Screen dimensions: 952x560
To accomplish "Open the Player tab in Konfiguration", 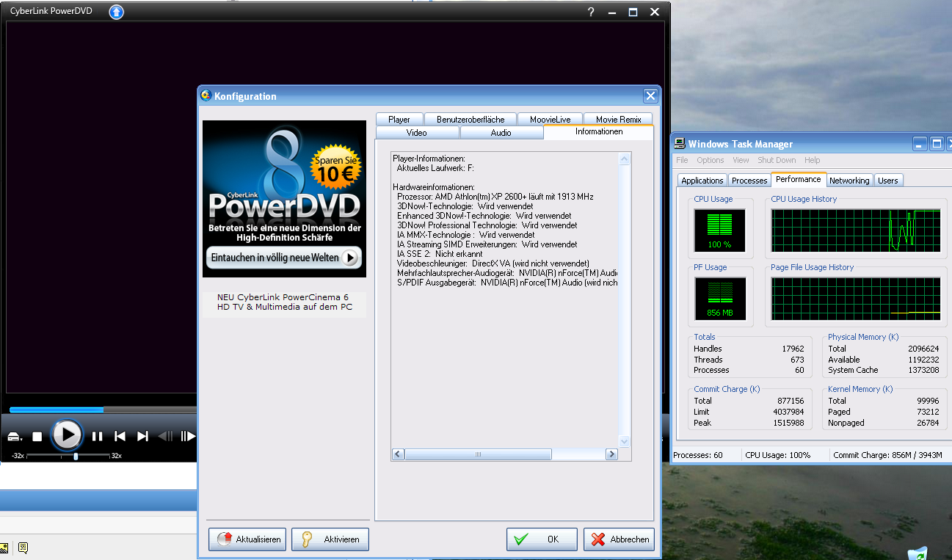I will pyautogui.click(x=399, y=119).
